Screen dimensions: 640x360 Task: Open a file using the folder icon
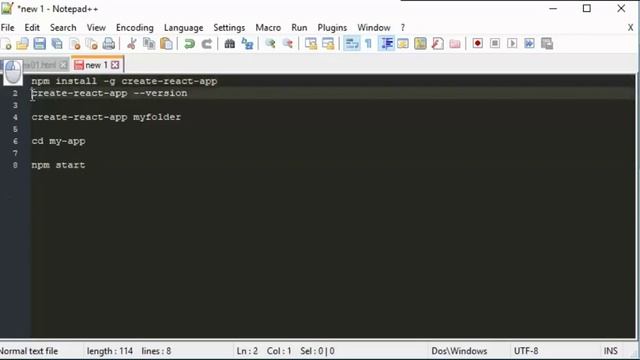click(x=22, y=44)
